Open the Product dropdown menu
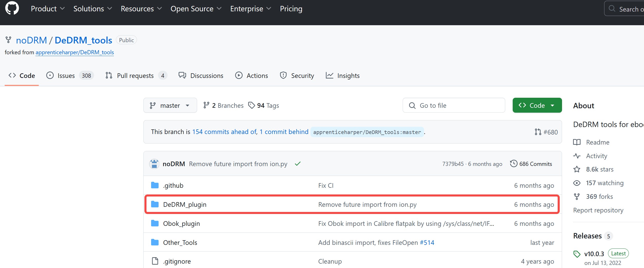The width and height of the screenshot is (644, 268). [x=48, y=9]
